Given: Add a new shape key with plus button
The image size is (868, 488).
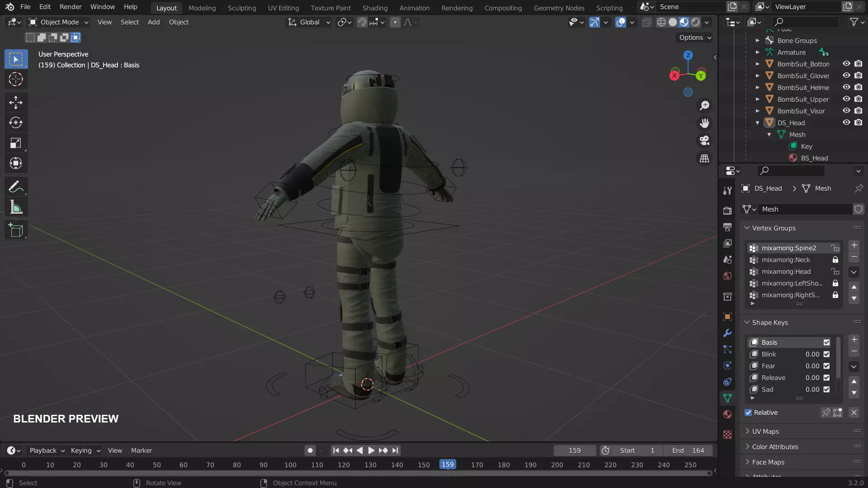Looking at the screenshot, I should tap(854, 340).
